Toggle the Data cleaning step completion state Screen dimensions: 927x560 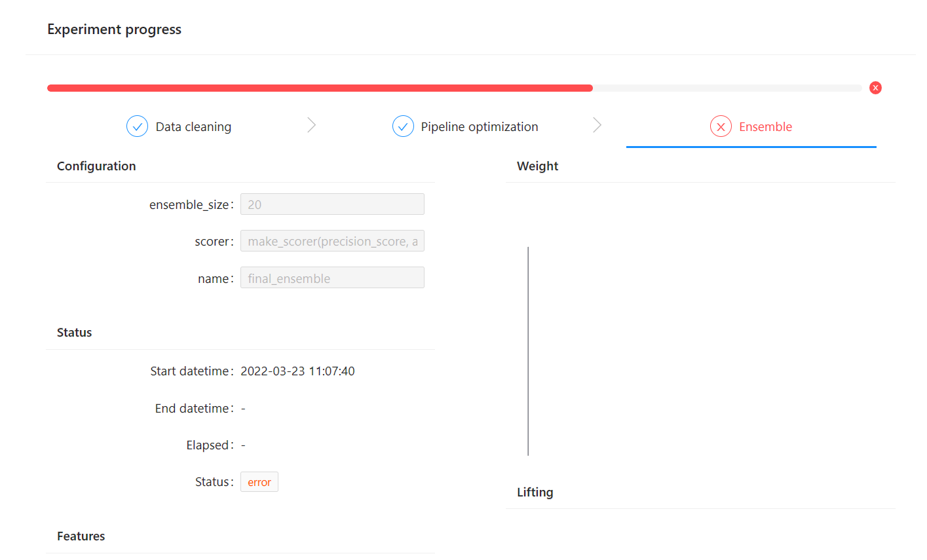137,126
